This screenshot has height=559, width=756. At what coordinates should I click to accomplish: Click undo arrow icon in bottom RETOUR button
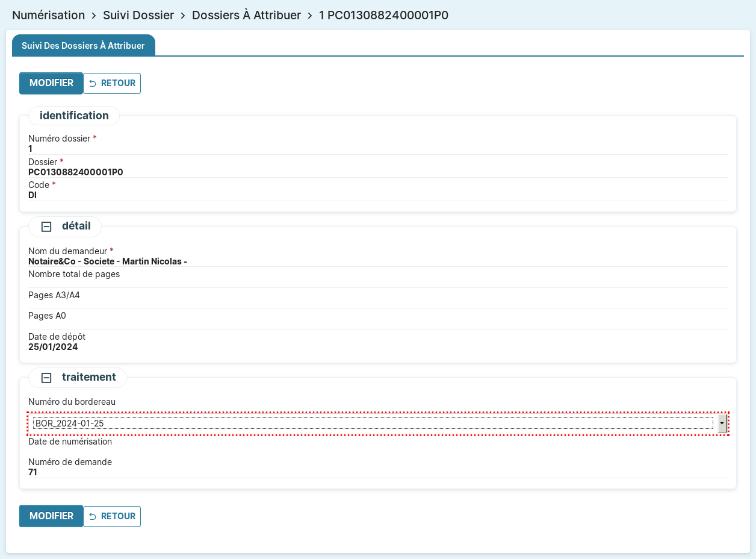[93, 517]
